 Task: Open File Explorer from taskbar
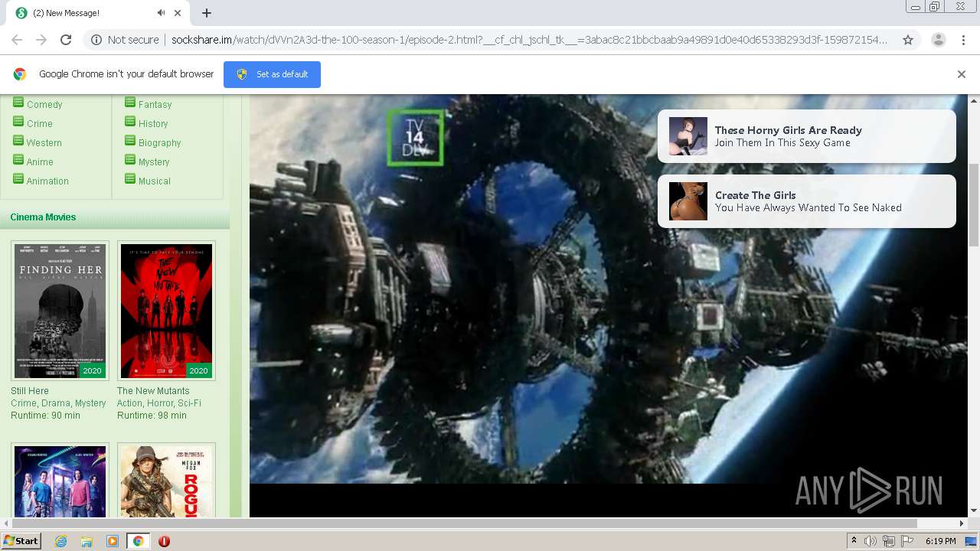point(87,541)
